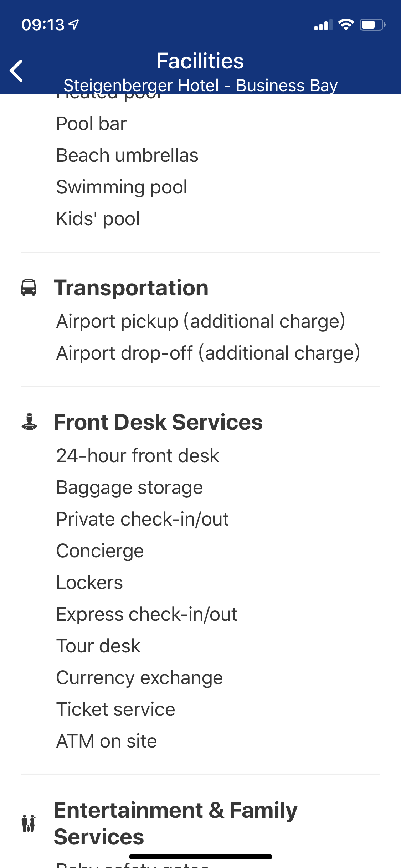Tap the back arrow in header
Image resolution: width=401 pixels, height=868 pixels.
[x=16, y=71]
